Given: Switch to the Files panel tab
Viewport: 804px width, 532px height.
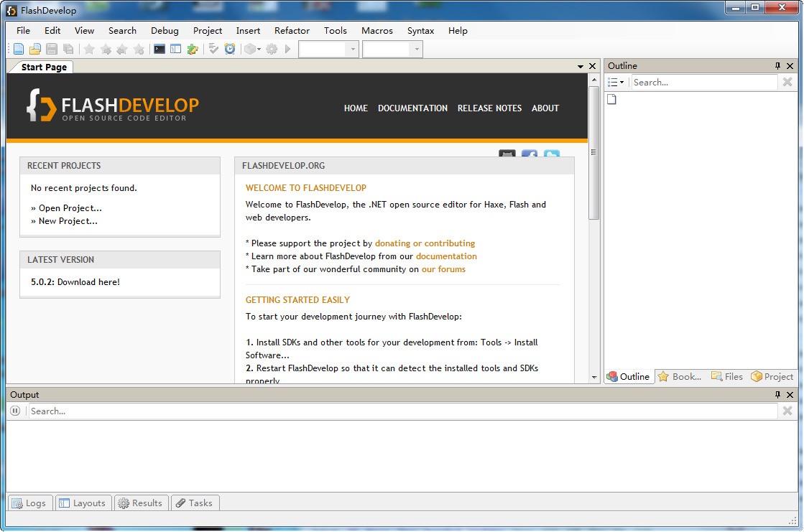Looking at the screenshot, I should tap(727, 376).
